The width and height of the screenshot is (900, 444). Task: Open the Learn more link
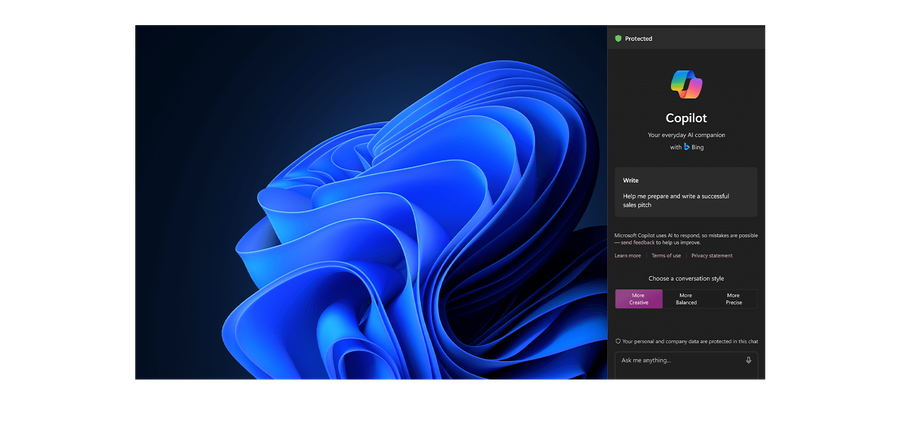coord(628,256)
